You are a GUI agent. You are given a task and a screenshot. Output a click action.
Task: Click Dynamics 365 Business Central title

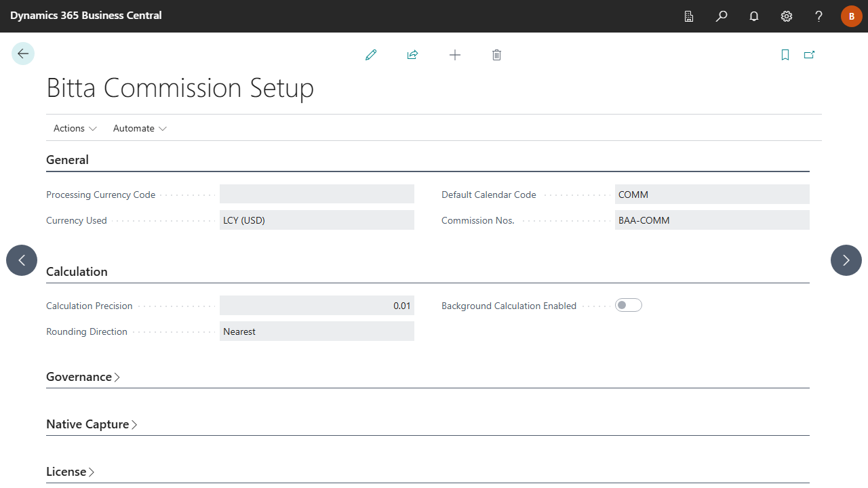coord(86,16)
